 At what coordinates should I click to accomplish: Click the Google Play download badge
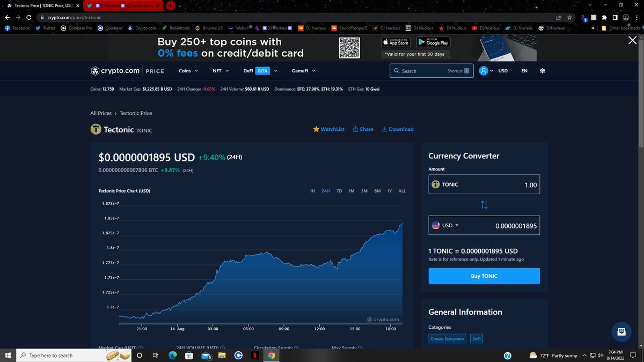(433, 42)
